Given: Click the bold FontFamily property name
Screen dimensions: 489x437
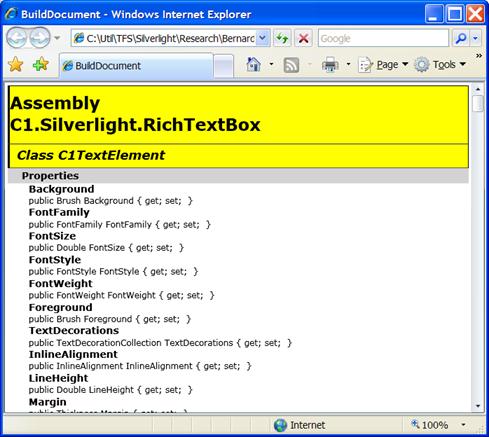Looking at the screenshot, I should [59, 212].
